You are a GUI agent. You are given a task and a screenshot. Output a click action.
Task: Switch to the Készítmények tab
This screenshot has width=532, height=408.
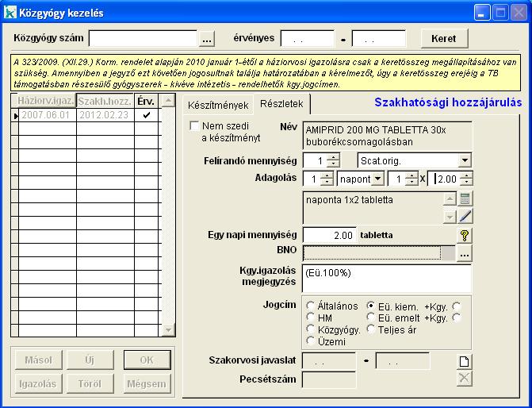click(218, 105)
